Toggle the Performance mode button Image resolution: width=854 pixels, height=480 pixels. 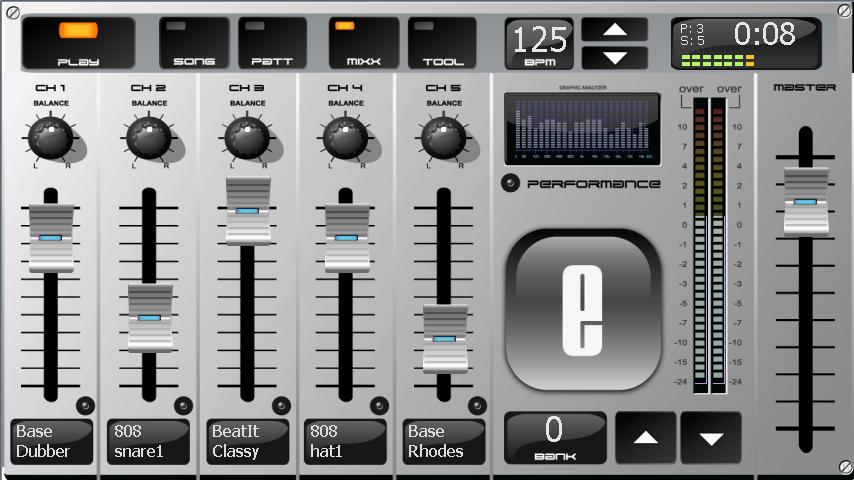click(x=510, y=183)
